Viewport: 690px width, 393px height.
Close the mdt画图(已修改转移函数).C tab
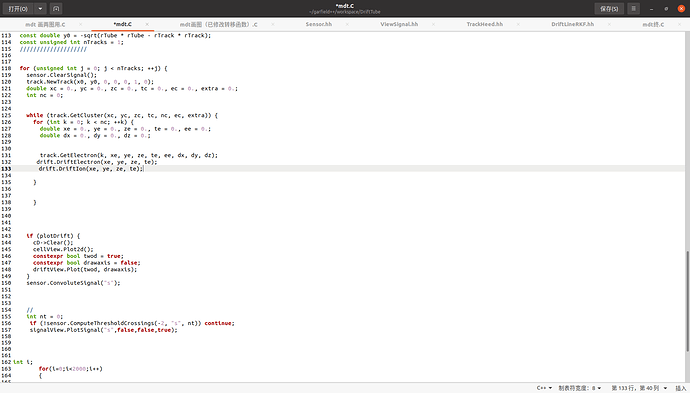273,24
